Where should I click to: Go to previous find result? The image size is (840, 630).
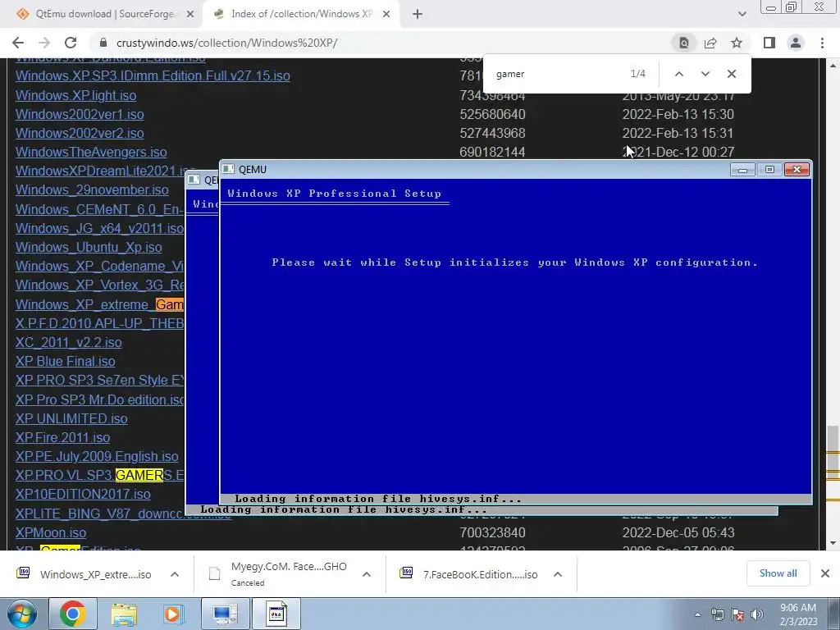click(x=678, y=74)
